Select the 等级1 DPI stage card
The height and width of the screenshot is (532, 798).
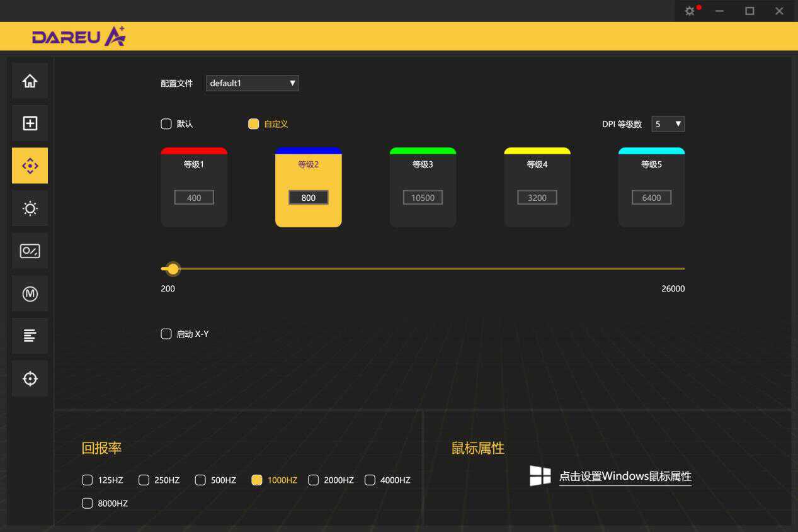(193, 187)
